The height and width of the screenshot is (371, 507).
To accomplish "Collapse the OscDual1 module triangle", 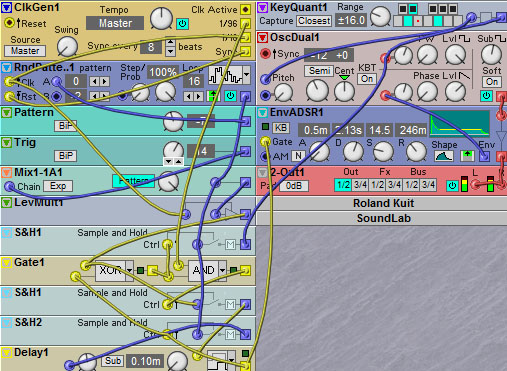I will coord(262,38).
